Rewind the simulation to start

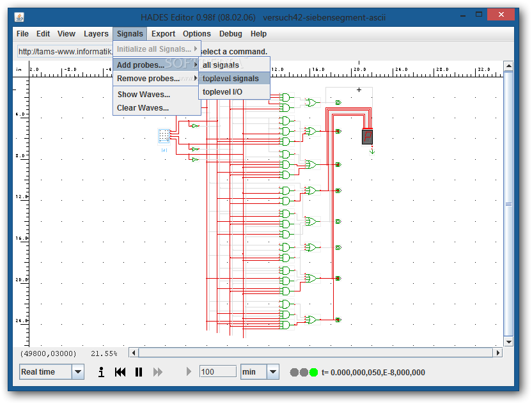[120, 372]
